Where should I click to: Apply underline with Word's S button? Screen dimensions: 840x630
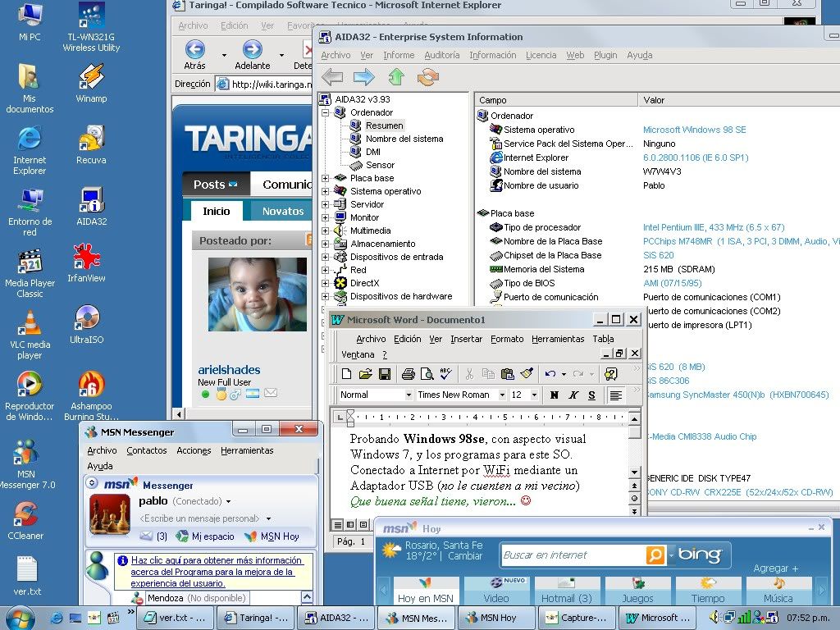(x=591, y=395)
